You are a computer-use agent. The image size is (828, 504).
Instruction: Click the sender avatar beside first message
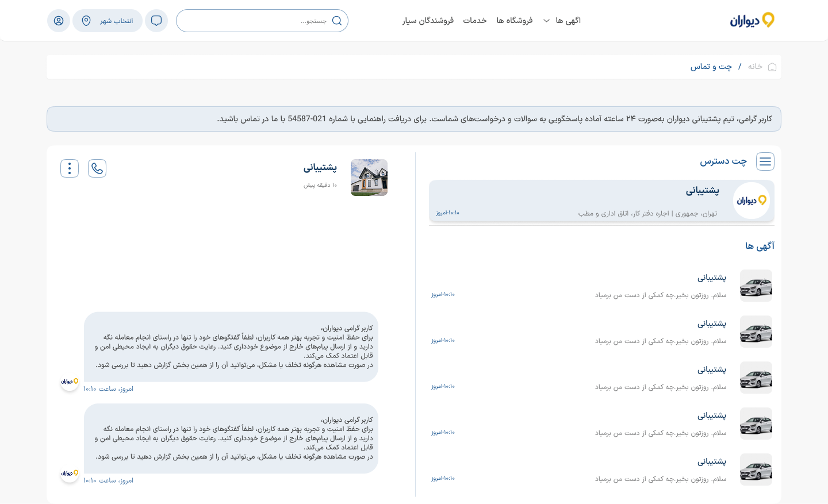[70, 382]
